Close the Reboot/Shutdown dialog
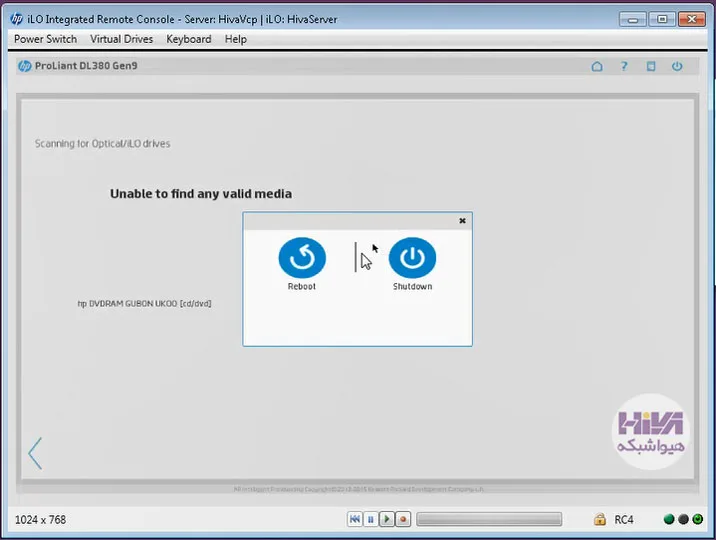 462,221
